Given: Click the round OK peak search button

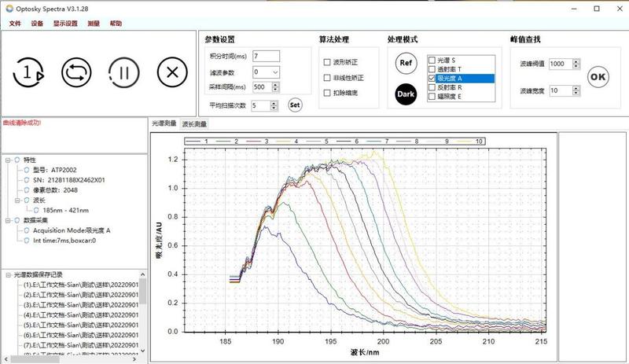Looking at the screenshot, I should pos(598,76).
